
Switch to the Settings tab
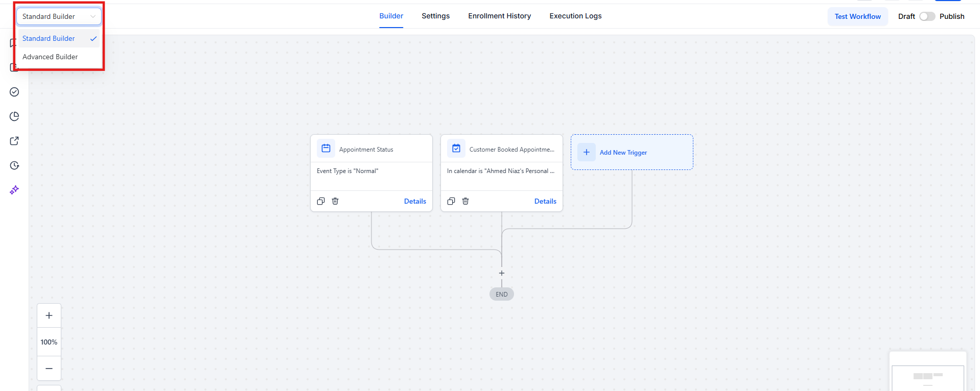pyautogui.click(x=435, y=16)
